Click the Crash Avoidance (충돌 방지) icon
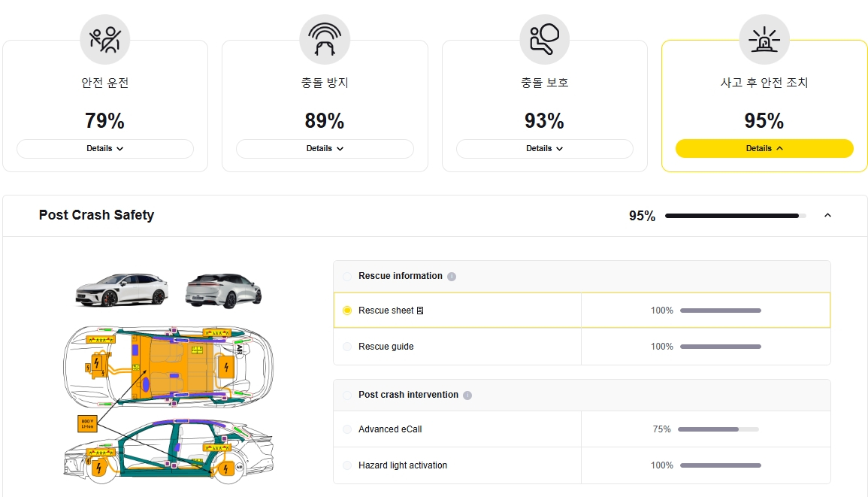 click(x=325, y=40)
